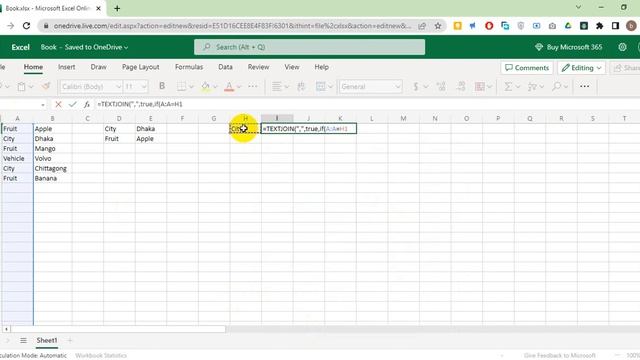Expand the Book file name chevron

pyautogui.click(x=126, y=47)
